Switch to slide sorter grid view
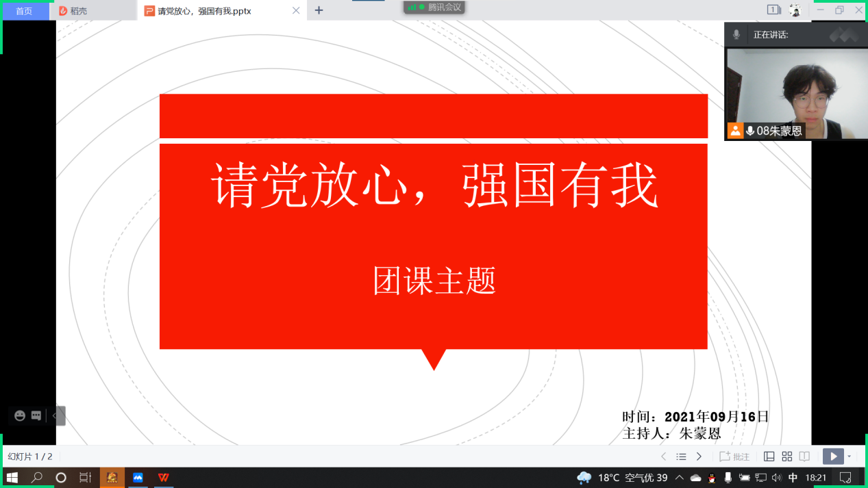The width and height of the screenshot is (868, 488). coord(787,457)
